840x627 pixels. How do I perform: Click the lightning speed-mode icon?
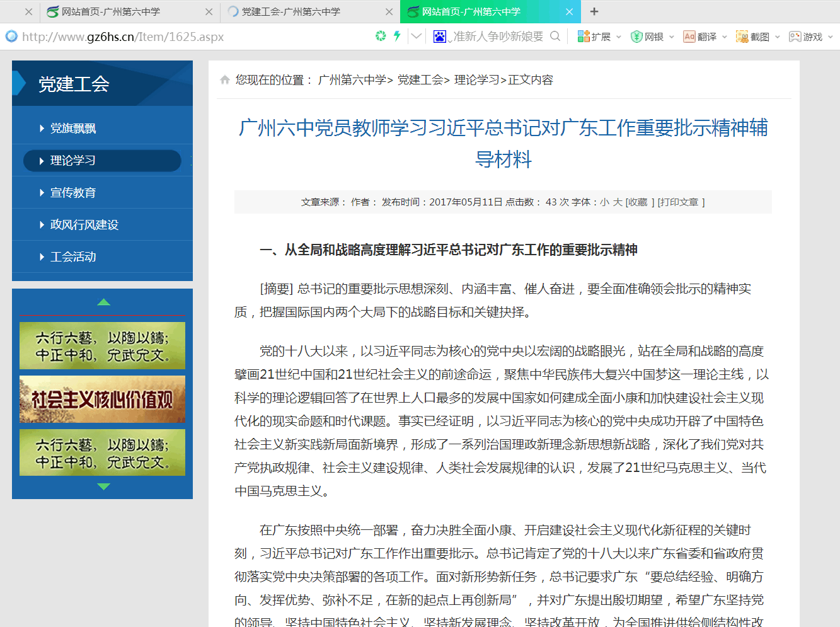pos(397,36)
